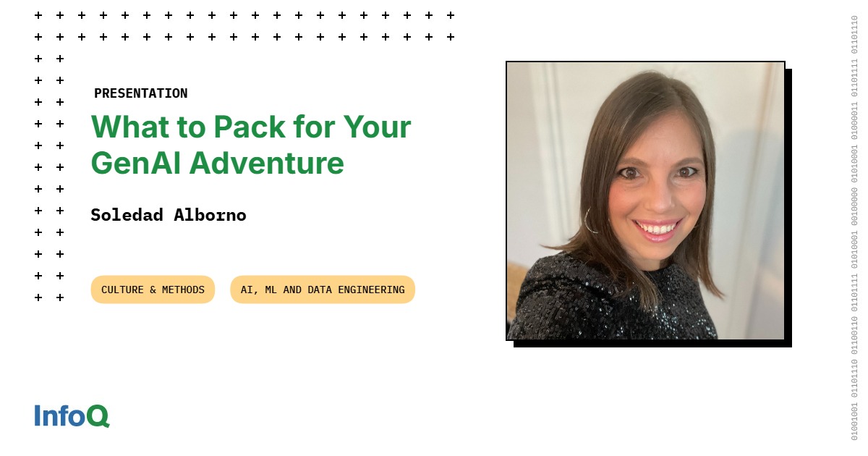The width and height of the screenshot is (868, 456).
Task: Click the vertical binary code text strip
Action: coord(854,228)
